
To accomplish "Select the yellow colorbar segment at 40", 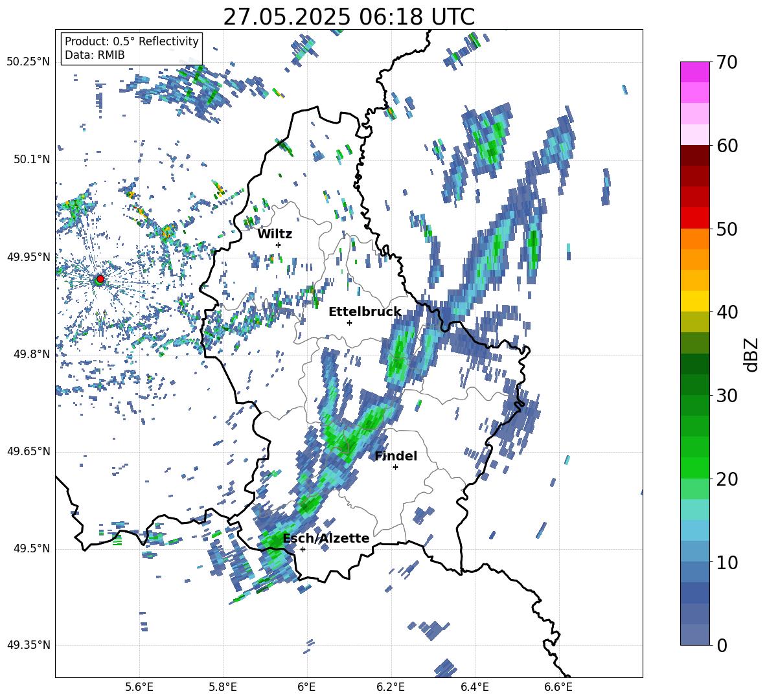I will click(694, 301).
